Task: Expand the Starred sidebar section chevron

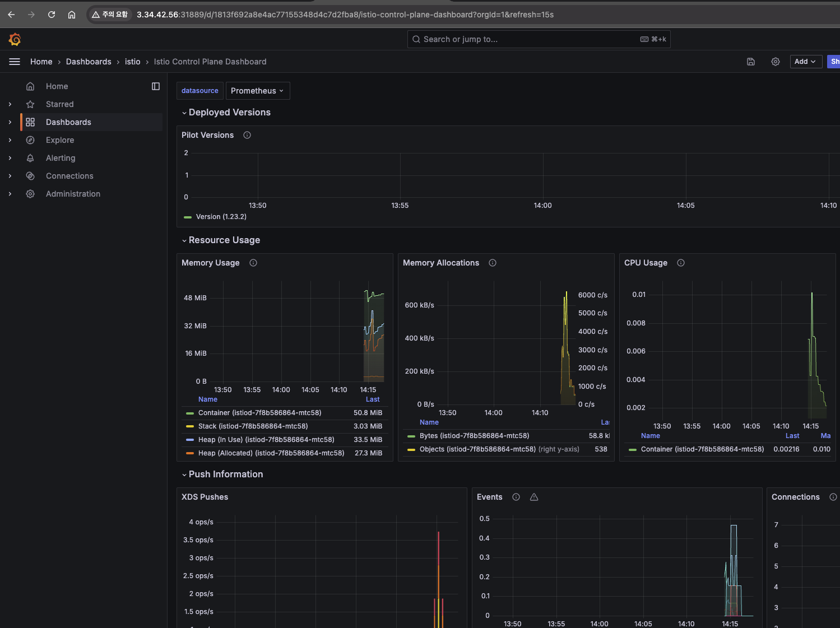Action: click(x=10, y=104)
